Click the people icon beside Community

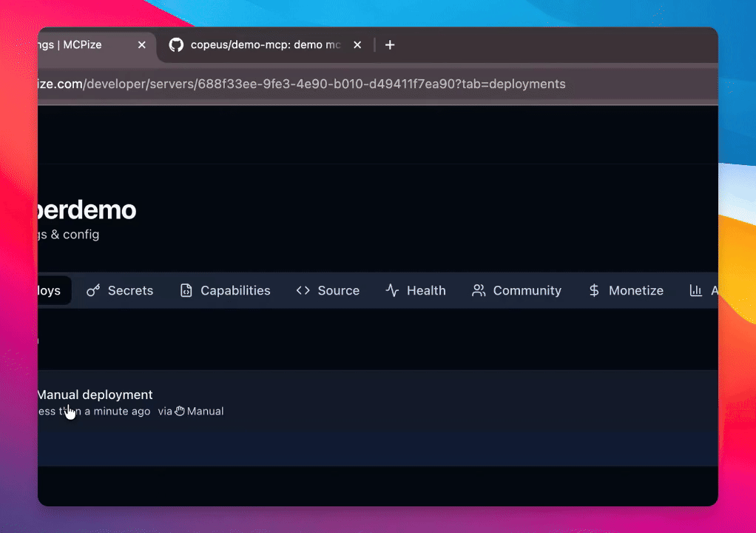pyautogui.click(x=479, y=290)
